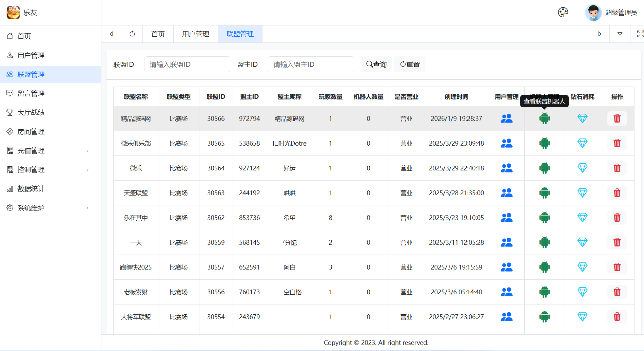
Task: Delete the 天盛联盟 alliance
Action: click(x=617, y=193)
